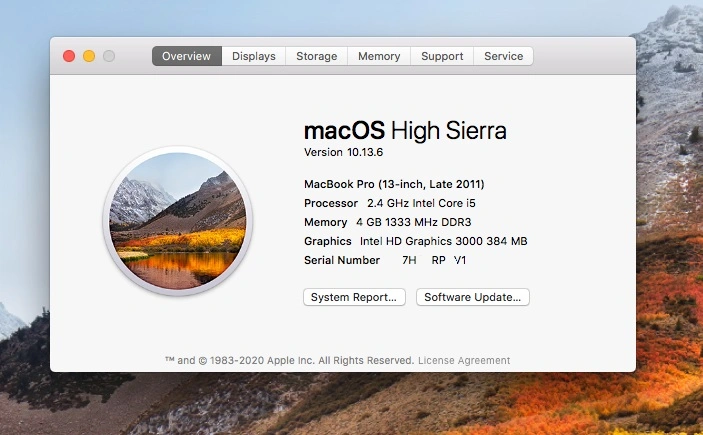Select the macOS High Sierra title
The height and width of the screenshot is (435, 703).
[405, 131]
